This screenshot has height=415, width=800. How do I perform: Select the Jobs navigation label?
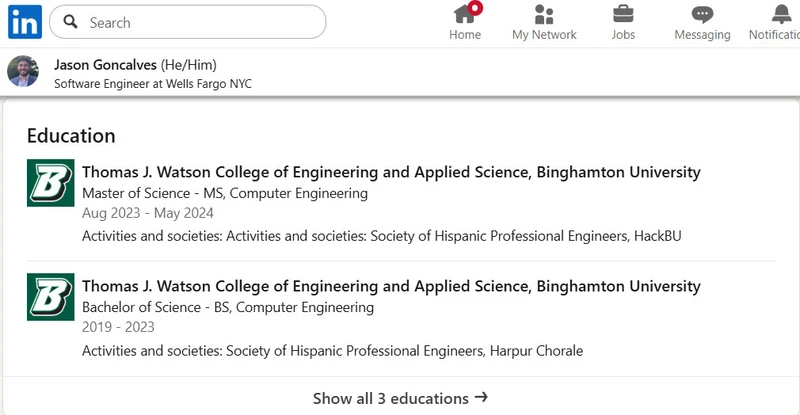tap(623, 35)
